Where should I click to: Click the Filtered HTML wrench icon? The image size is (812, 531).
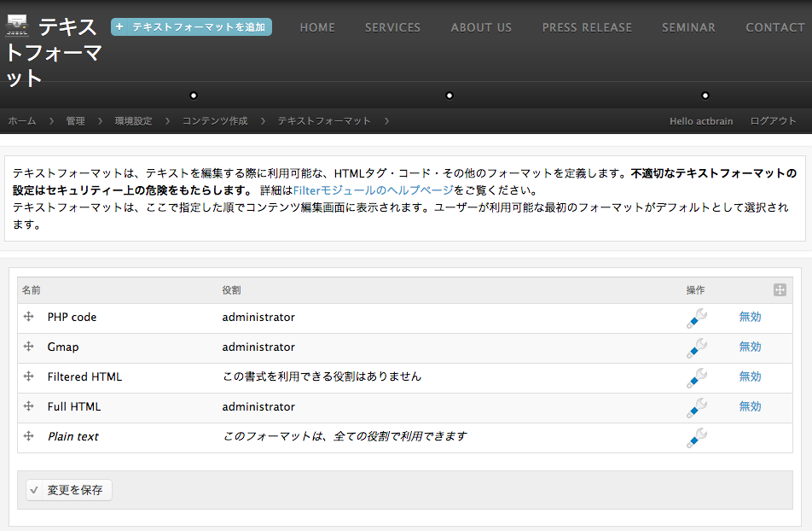point(696,377)
